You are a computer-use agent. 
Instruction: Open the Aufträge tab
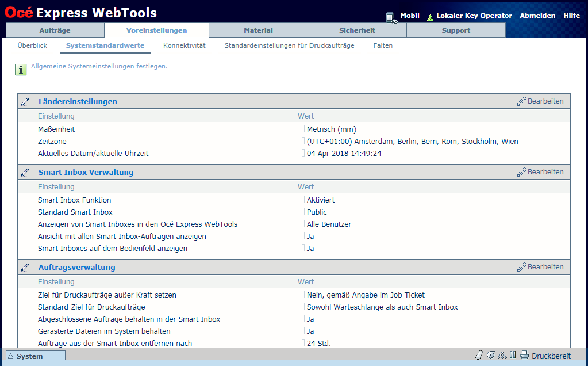tap(55, 30)
